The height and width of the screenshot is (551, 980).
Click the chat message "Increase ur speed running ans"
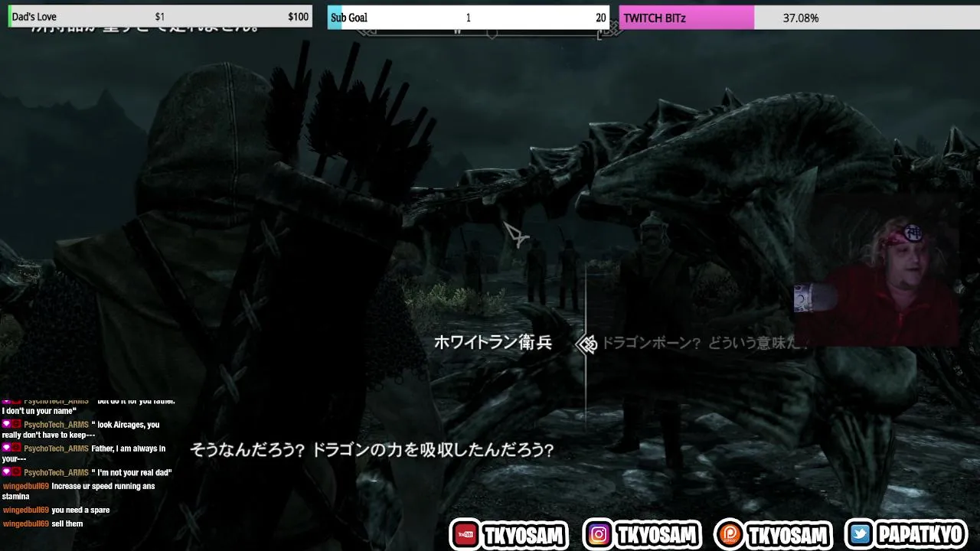(103, 486)
